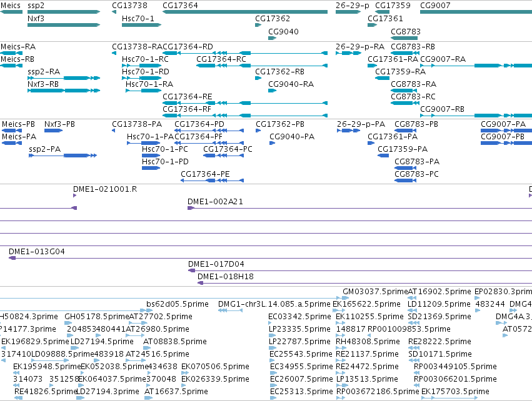Select transcript CG17362-RB

pyautogui.click(x=280, y=72)
